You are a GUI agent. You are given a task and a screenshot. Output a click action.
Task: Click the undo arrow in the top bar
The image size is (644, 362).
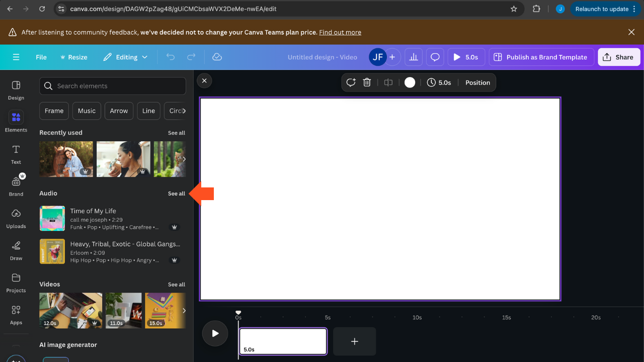coord(170,57)
